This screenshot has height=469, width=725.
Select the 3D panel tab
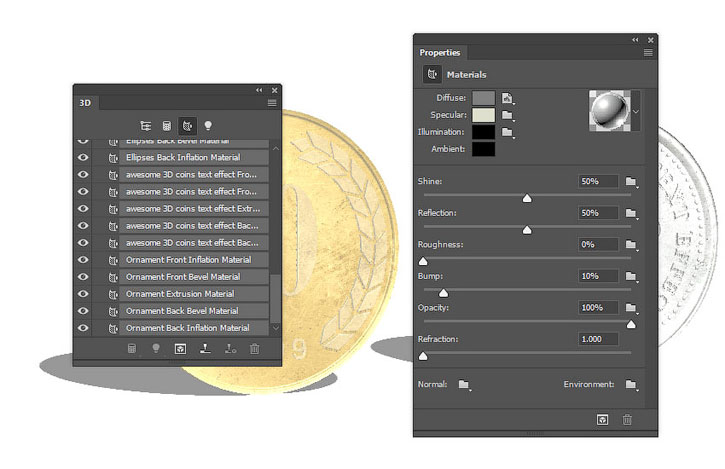pos(86,102)
